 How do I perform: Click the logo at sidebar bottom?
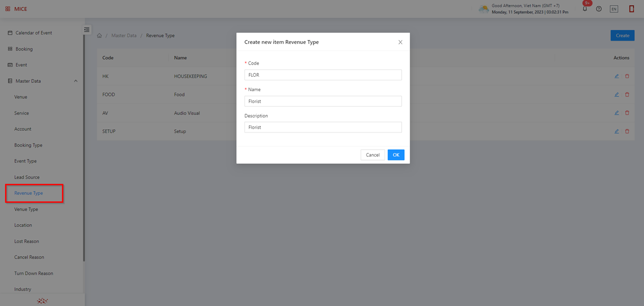[x=43, y=301]
